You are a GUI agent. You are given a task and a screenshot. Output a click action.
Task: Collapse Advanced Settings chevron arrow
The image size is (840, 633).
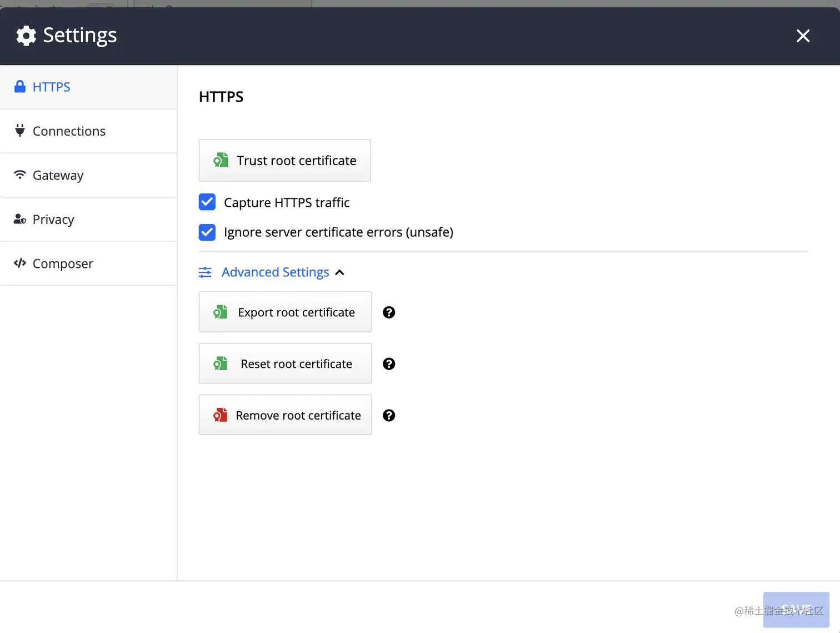[x=340, y=272]
